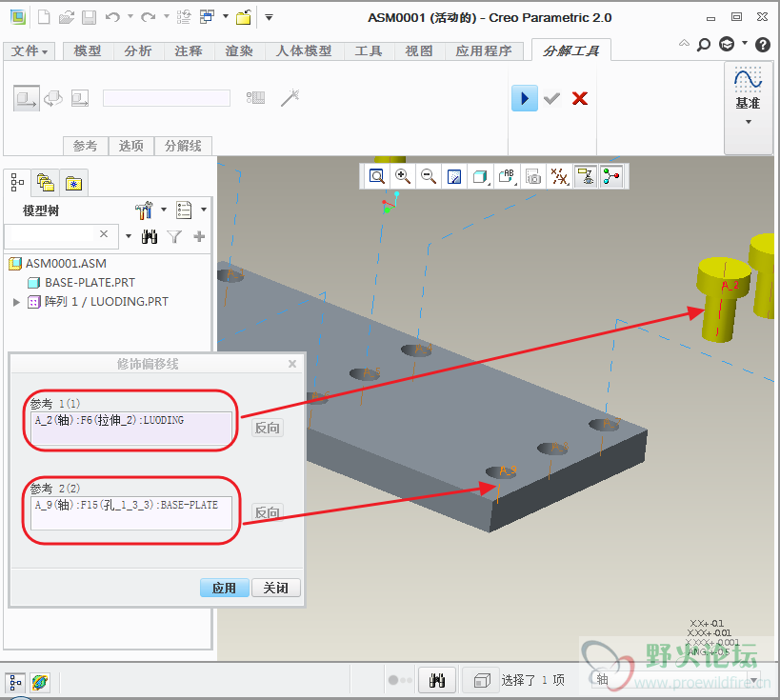Open the Redo history dropdown arrow
This screenshot has width=780, height=700.
(167, 17)
